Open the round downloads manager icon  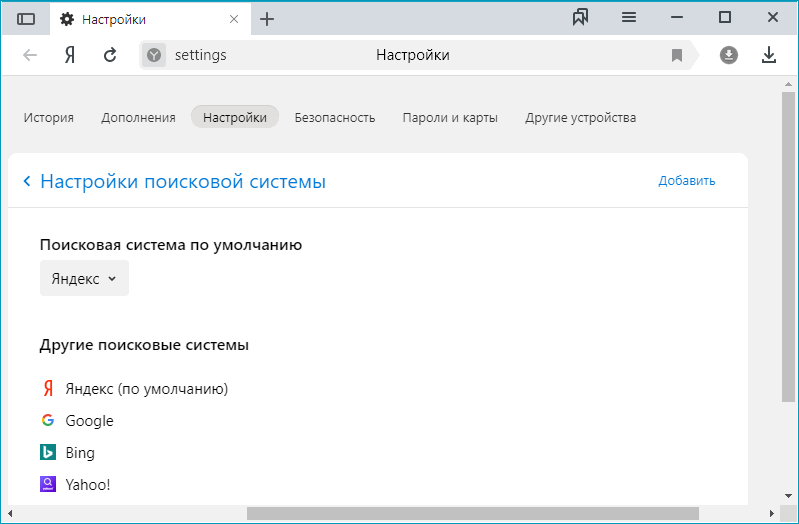tap(729, 55)
